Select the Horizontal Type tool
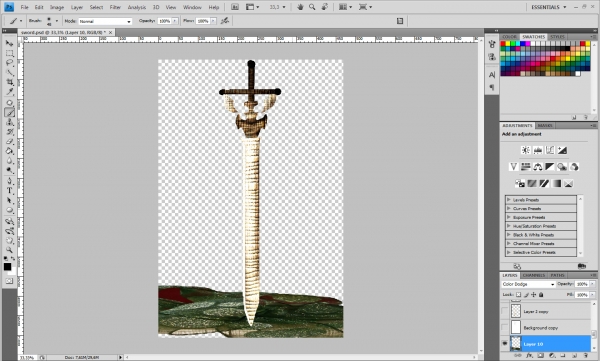 tap(9, 191)
